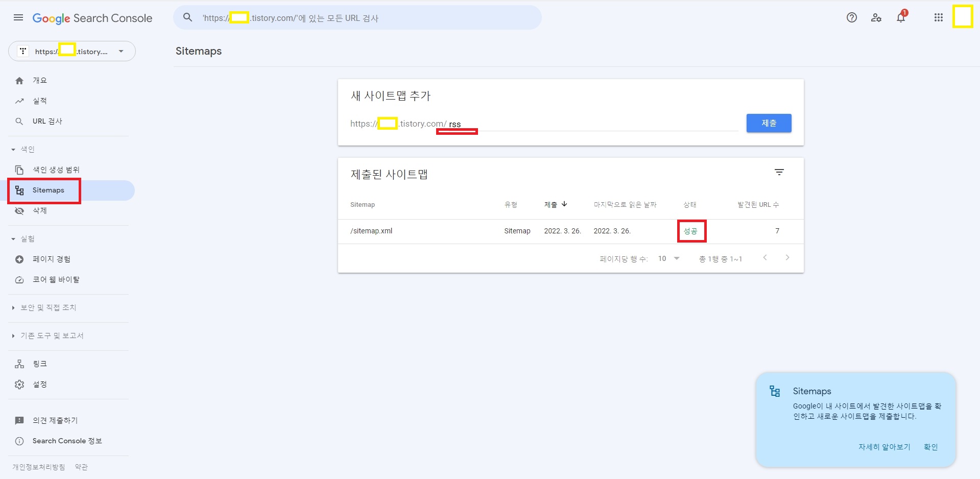Focus the sitemap URL input field
This screenshot has width=980, height=479.
coord(592,124)
